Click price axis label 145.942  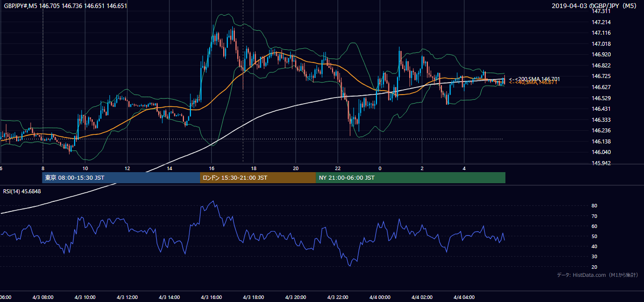(x=601, y=163)
